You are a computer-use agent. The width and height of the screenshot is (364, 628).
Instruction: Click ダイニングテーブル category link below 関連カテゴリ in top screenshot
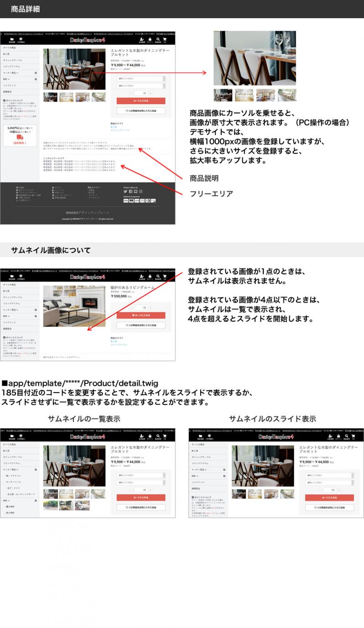(x=119, y=130)
